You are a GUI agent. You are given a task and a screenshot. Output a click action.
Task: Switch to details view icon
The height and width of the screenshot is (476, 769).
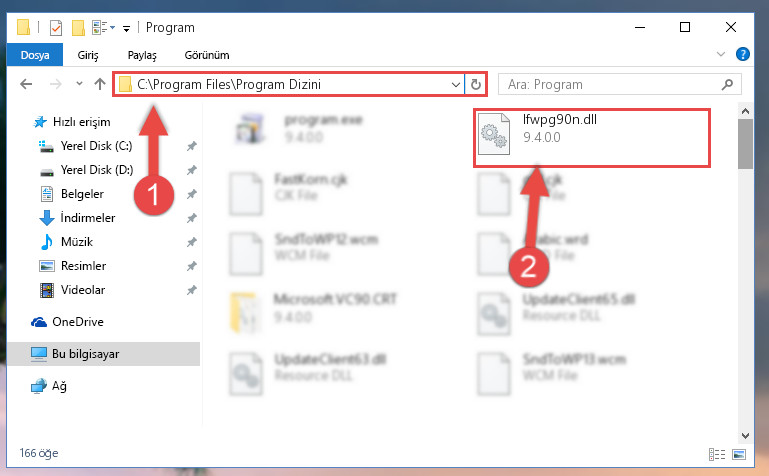point(717,454)
